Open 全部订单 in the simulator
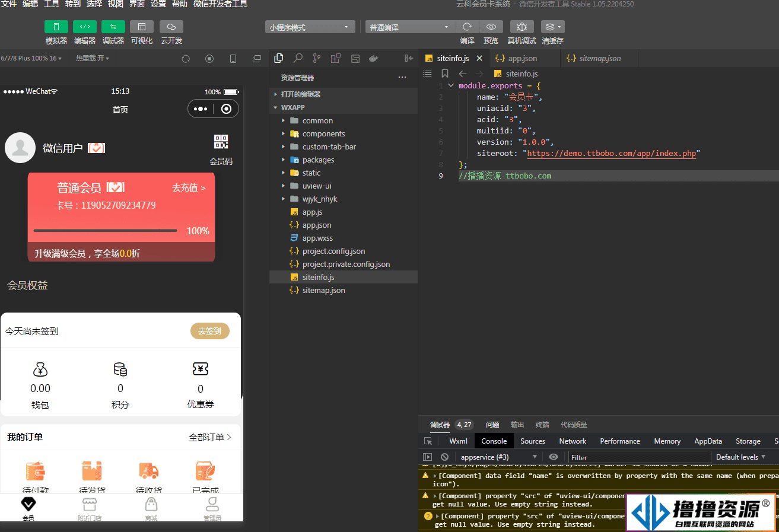 coord(210,437)
